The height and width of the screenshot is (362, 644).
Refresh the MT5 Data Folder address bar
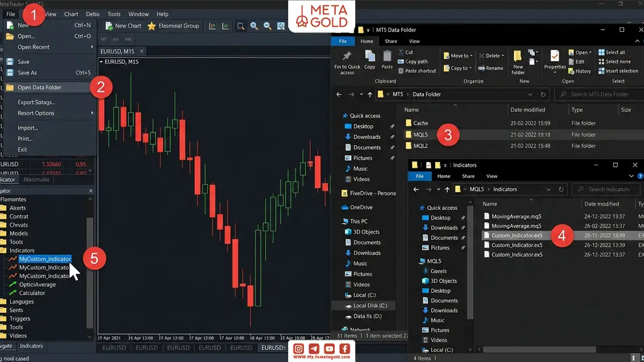coord(543,94)
